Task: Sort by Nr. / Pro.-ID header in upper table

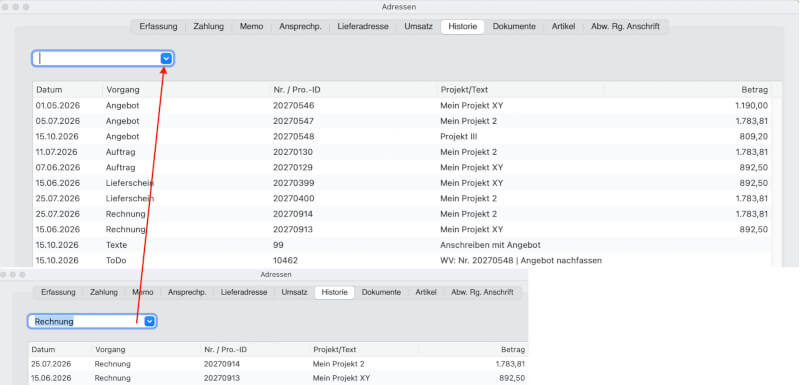Action: tap(297, 90)
